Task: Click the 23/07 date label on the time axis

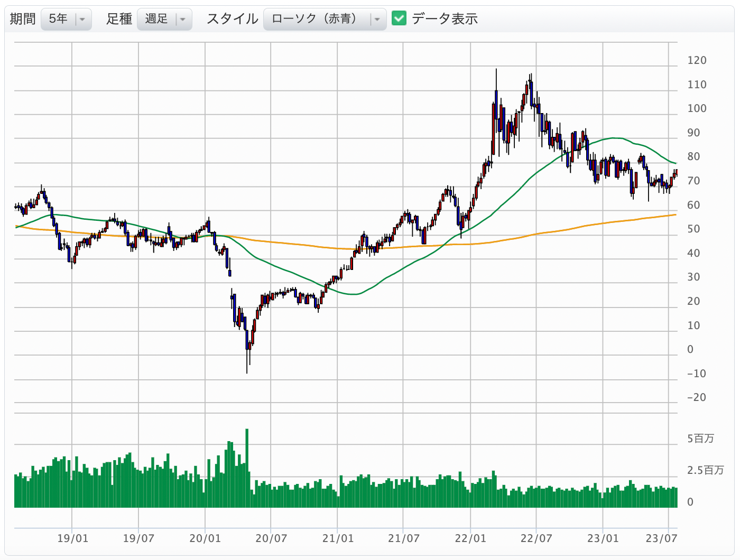Action: pos(662,538)
